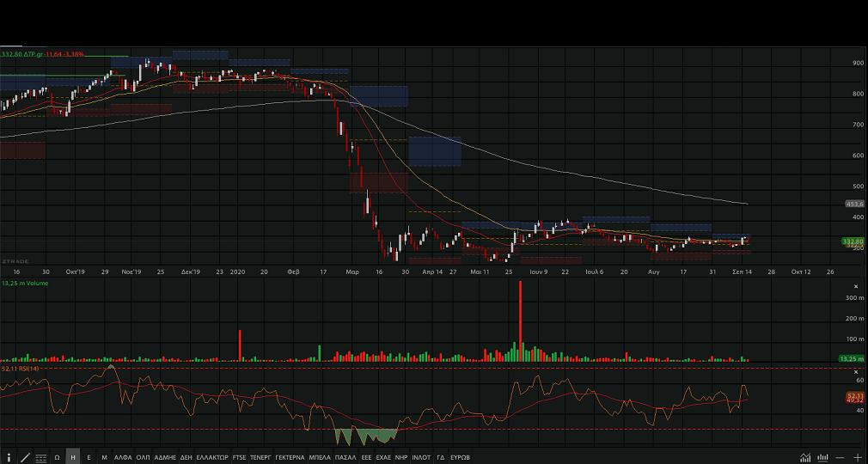Image resolution: width=868 pixels, height=464 pixels.
Task: Open the ΕΛΛΑΚΤΩΡ symbol tab
Action: 211,457
